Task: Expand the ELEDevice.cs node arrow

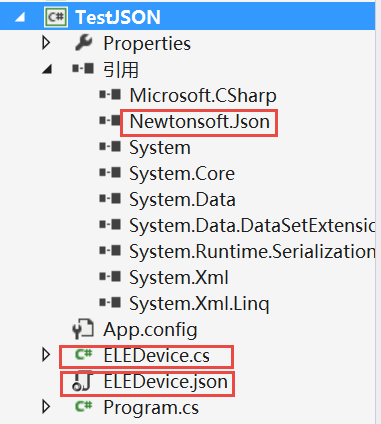Action: (46, 355)
